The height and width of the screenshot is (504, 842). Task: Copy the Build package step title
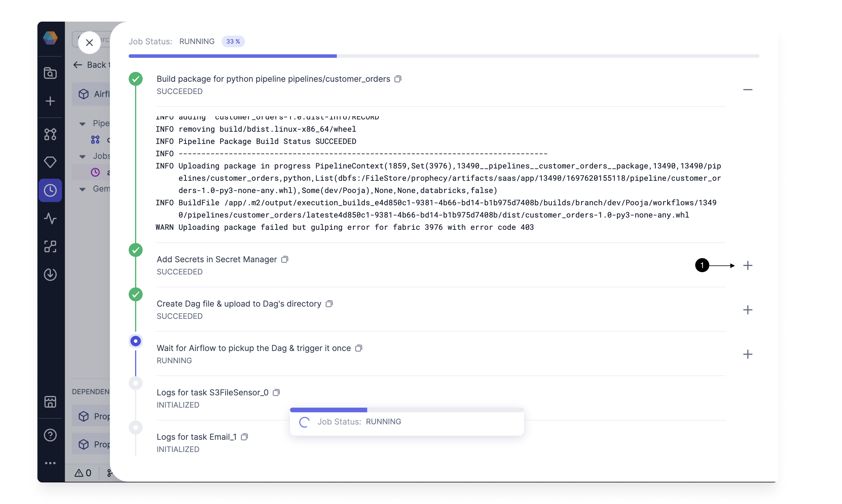(398, 79)
